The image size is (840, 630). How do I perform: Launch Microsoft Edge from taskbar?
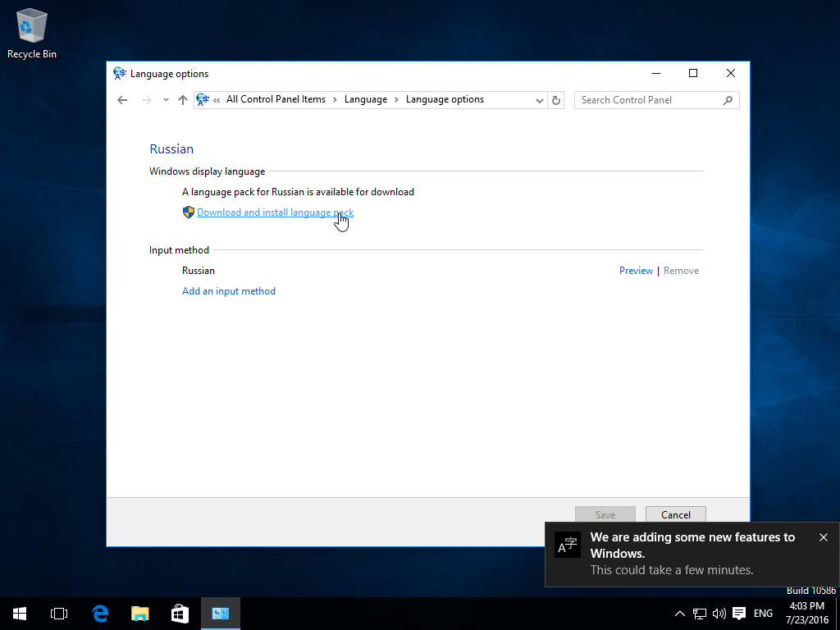(x=100, y=614)
